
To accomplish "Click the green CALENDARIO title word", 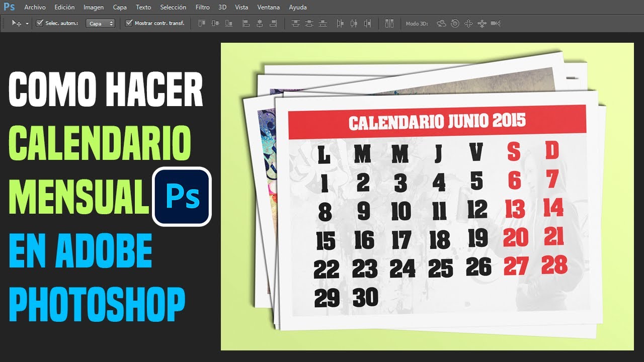I will click(x=100, y=143).
